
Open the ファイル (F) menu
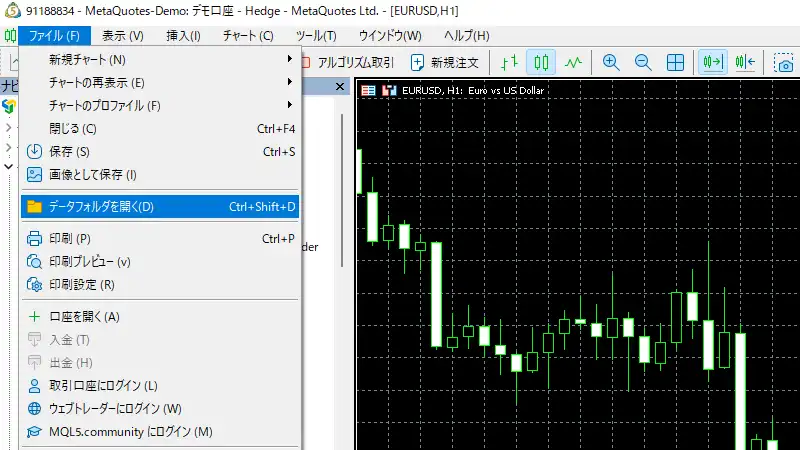[54, 36]
